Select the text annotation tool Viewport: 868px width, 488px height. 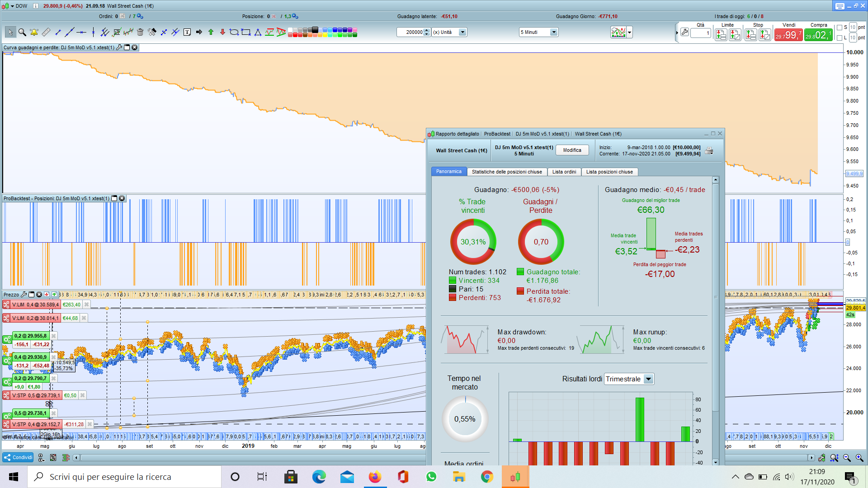pyautogui.click(x=187, y=32)
